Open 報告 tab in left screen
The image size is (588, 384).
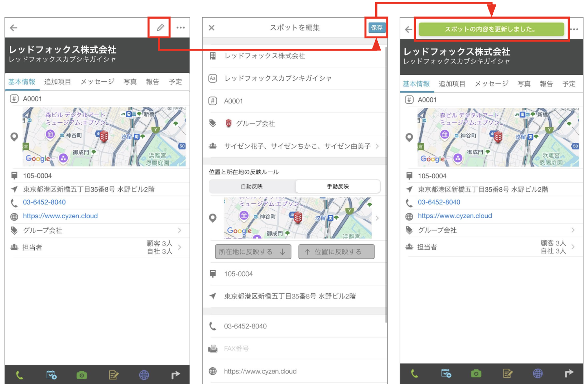point(153,82)
